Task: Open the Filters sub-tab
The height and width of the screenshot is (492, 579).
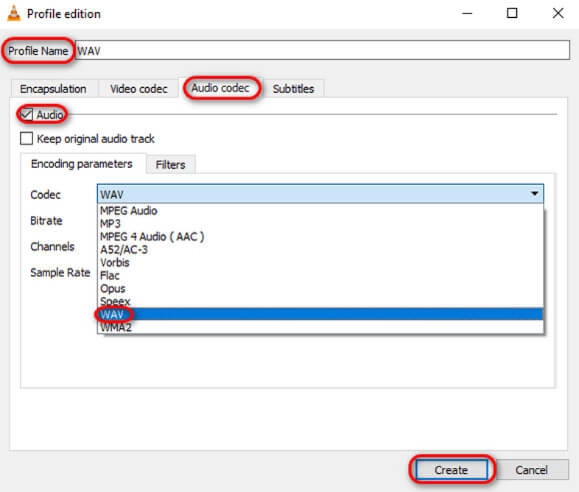Action: [x=170, y=165]
